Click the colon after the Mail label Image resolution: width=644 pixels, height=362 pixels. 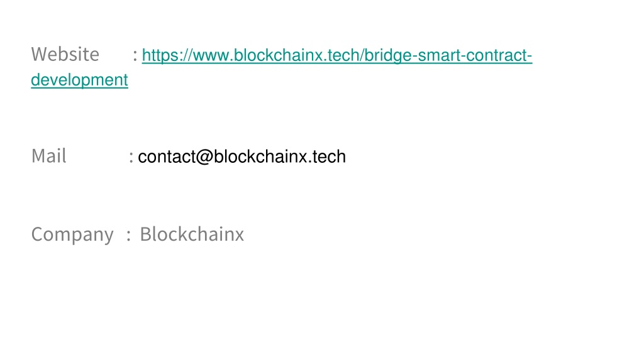coord(131,158)
